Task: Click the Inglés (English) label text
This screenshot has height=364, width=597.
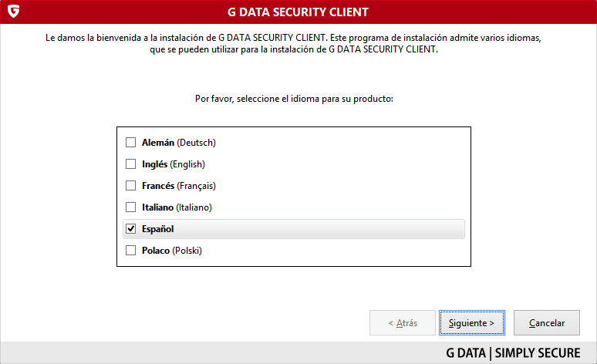Action: [x=173, y=164]
